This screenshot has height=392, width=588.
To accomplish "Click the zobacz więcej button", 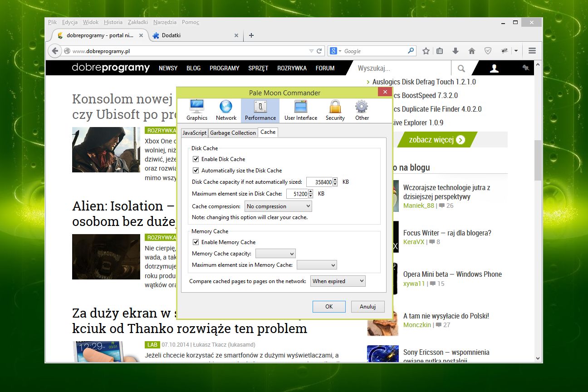I will (437, 140).
